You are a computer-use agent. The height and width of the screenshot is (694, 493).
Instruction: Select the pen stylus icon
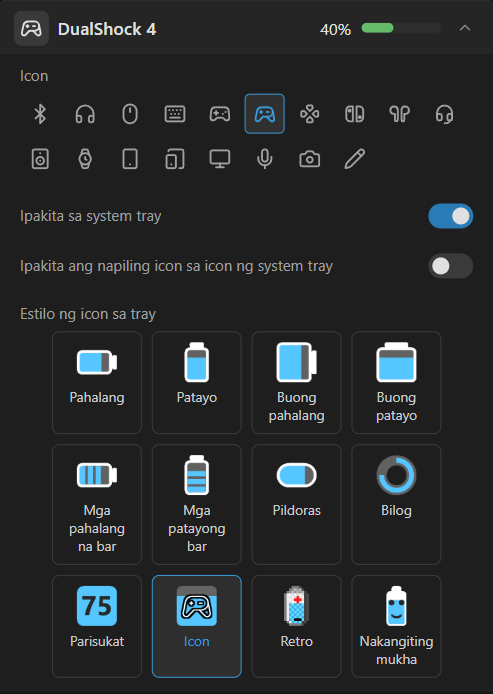point(354,159)
